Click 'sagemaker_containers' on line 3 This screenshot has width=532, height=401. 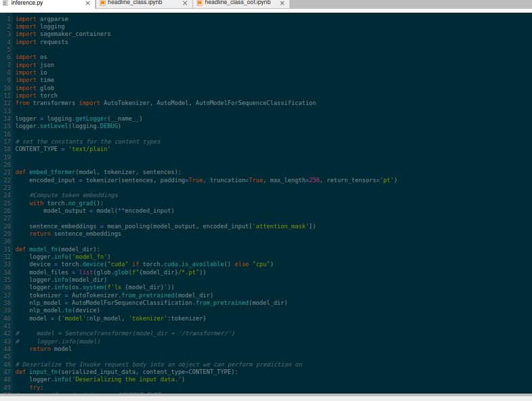click(x=75, y=34)
